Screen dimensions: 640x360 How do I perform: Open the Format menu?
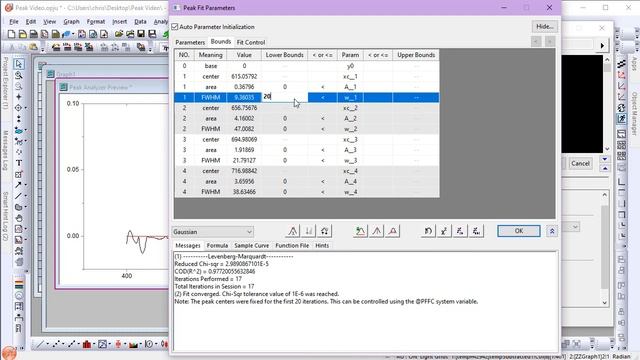[96, 22]
